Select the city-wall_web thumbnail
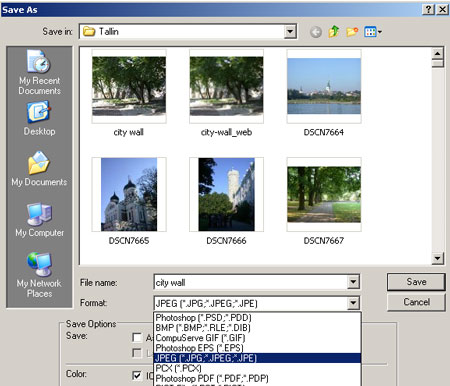Image resolution: width=450 pixels, height=386 pixels. pyautogui.click(x=226, y=86)
